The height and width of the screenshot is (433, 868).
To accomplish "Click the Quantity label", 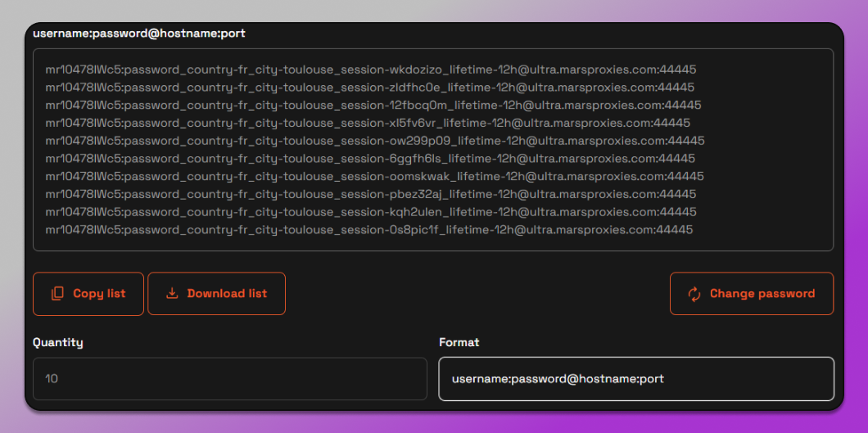I will tap(58, 343).
